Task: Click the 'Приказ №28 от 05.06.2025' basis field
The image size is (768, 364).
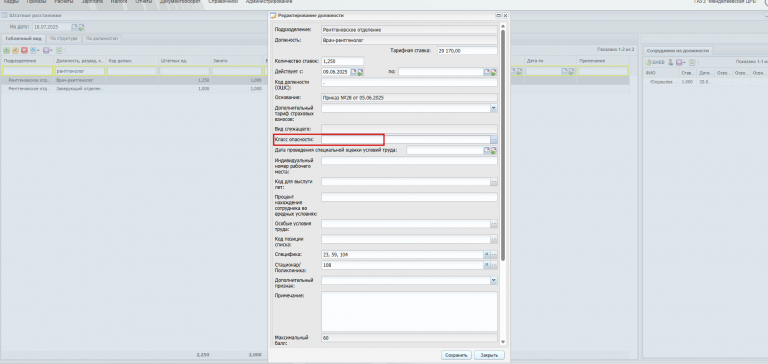Action: [x=409, y=97]
